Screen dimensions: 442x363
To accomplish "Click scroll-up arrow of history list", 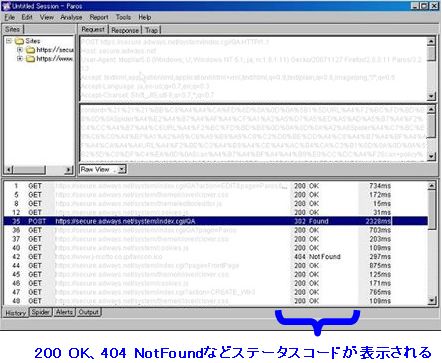I will pos(432,186).
